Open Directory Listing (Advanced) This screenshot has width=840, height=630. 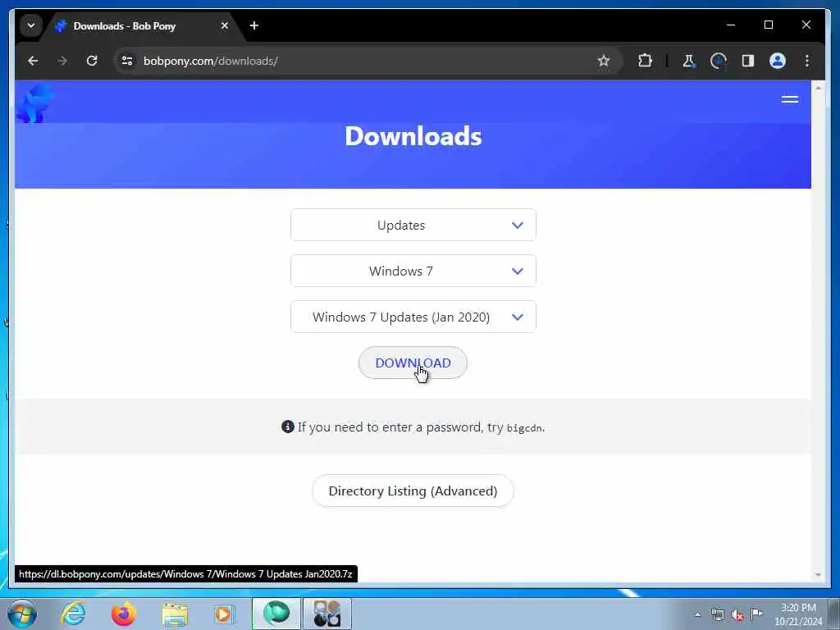pos(413,491)
